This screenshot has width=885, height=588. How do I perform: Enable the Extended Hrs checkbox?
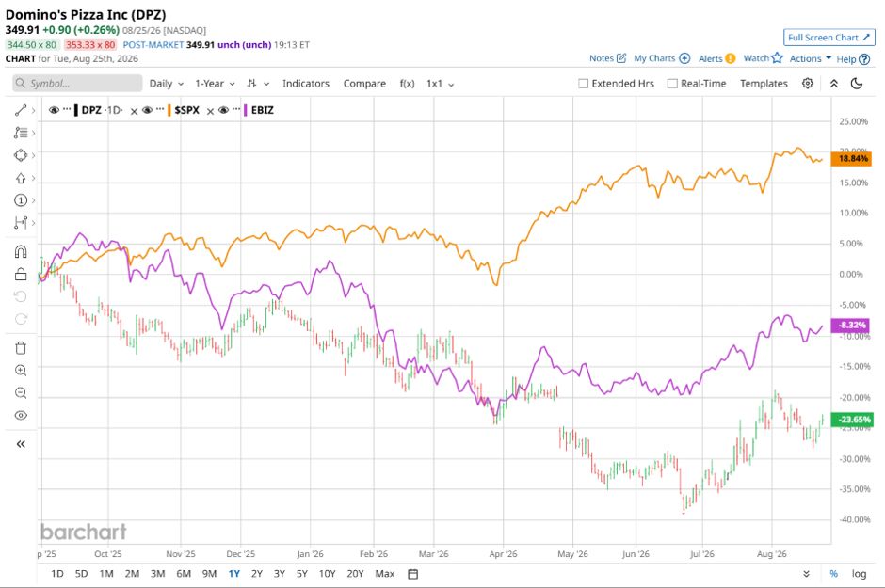click(583, 84)
